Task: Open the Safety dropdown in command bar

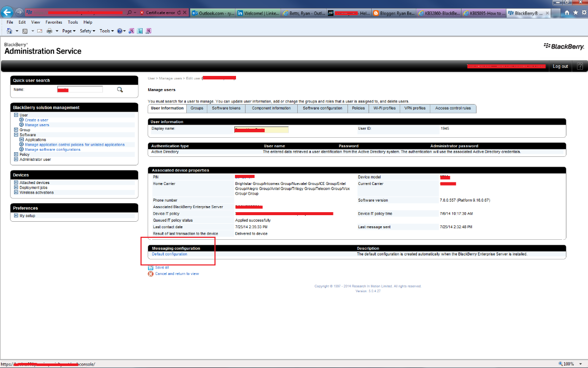Action: pyautogui.click(x=87, y=31)
